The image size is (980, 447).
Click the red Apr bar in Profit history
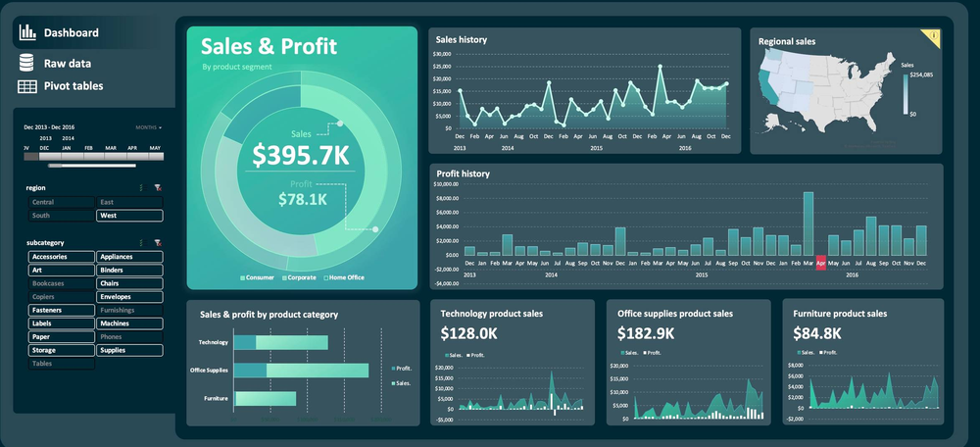pos(820,263)
